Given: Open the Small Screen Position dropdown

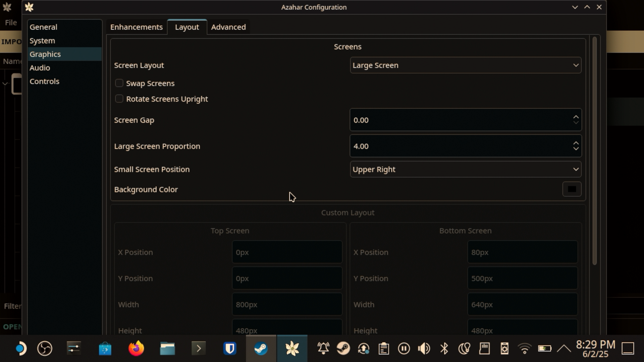Looking at the screenshot, I should 466,169.
